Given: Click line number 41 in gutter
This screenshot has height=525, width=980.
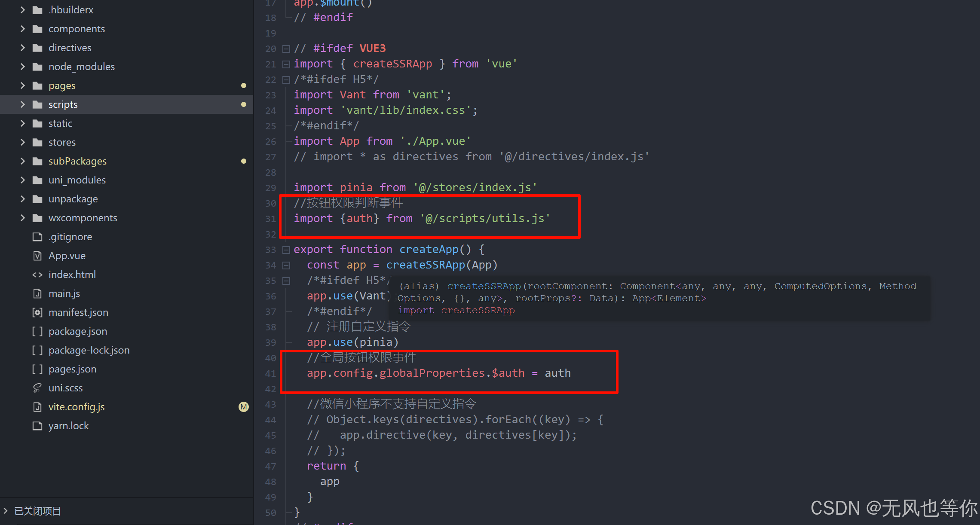Looking at the screenshot, I should click(270, 373).
